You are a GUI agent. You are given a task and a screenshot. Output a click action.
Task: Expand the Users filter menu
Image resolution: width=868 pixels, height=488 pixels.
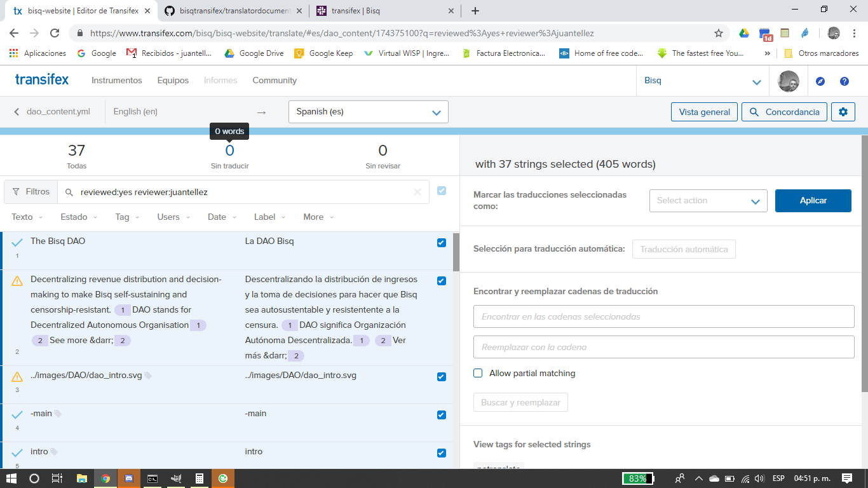pyautogui.click(x=173, y=217)
